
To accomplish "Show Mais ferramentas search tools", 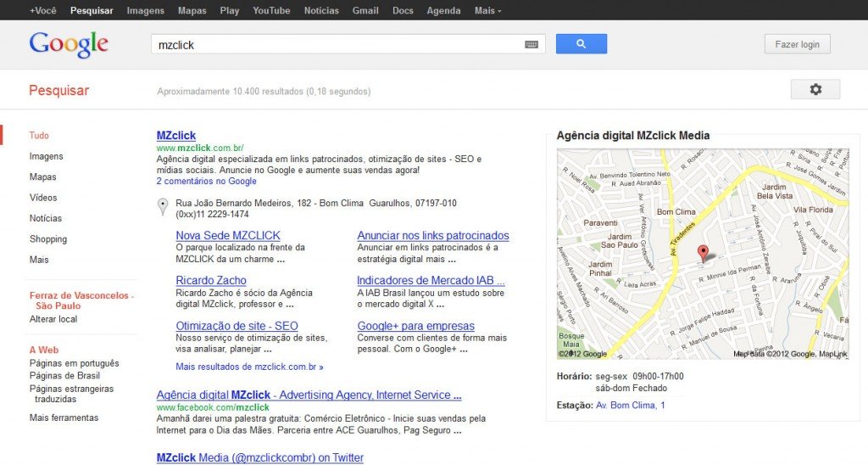I will coord(64,417).
